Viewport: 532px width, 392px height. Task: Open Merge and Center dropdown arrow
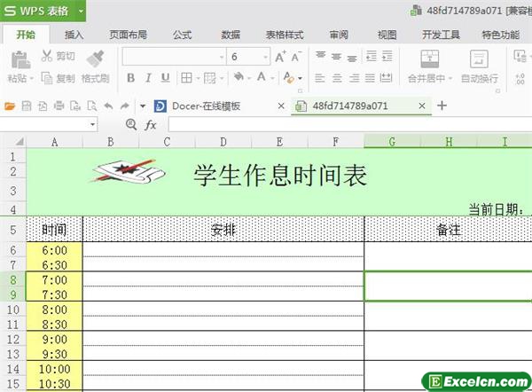450,78
